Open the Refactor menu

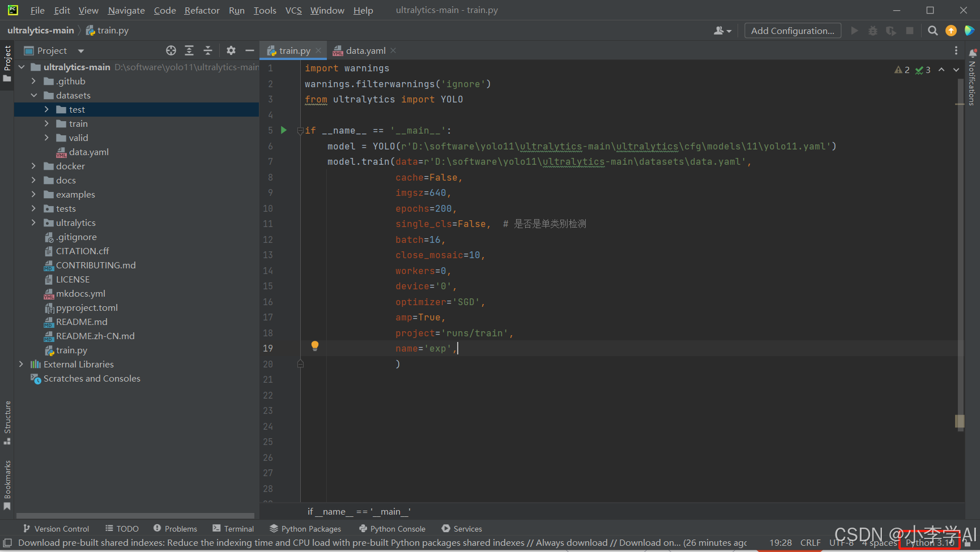[x=202, y=10]
